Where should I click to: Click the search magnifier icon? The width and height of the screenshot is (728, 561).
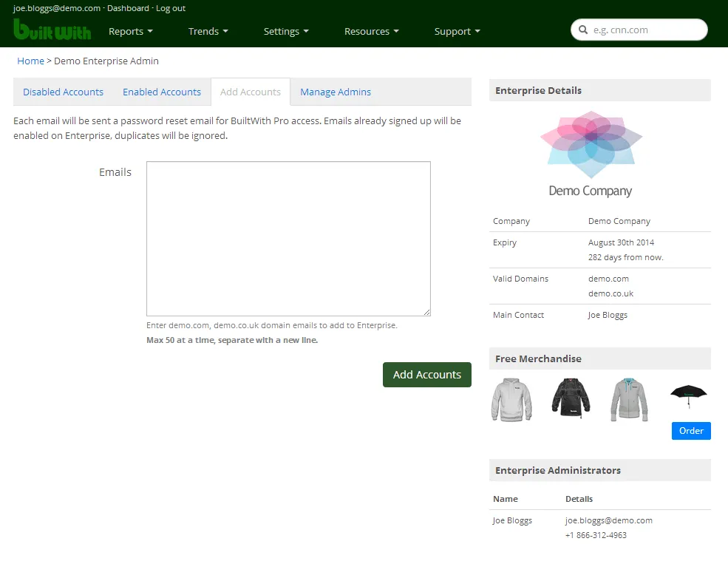[583, 30]
